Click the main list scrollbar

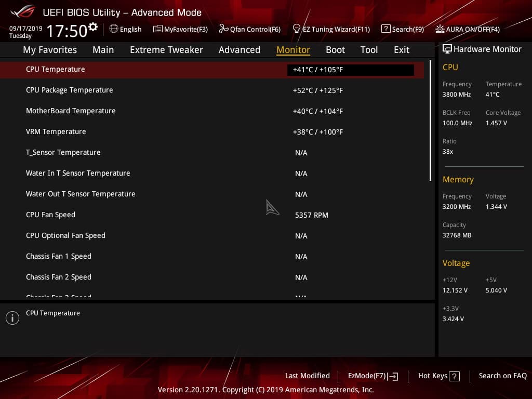click(x=430, y=121)
